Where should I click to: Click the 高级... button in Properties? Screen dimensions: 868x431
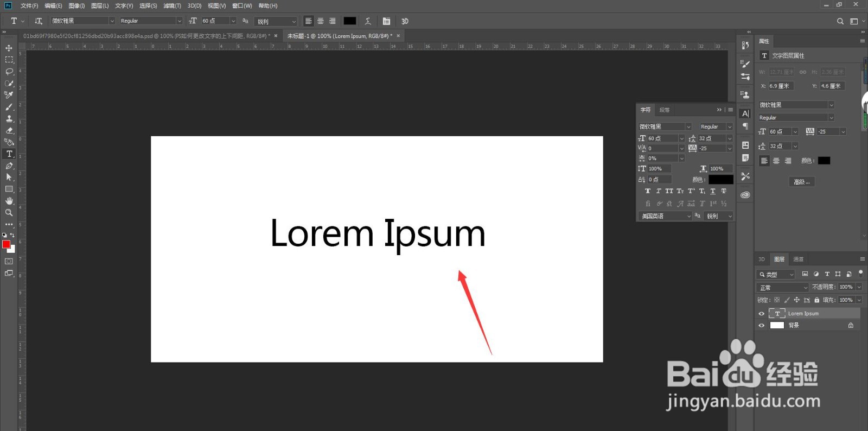802,182
